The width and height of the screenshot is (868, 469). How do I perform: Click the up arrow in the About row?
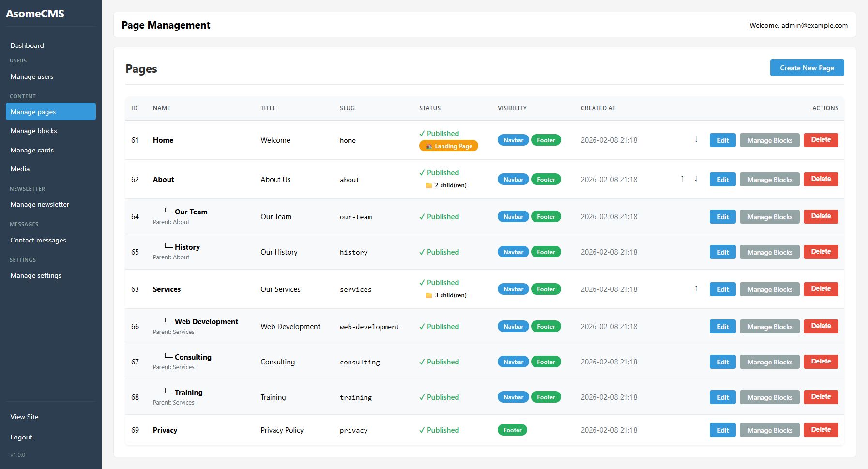(682, 179)
